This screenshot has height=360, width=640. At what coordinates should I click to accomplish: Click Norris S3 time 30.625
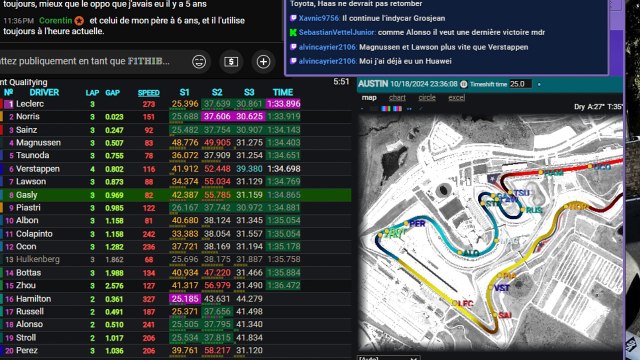pyautogui.click(x=249, y=117)
